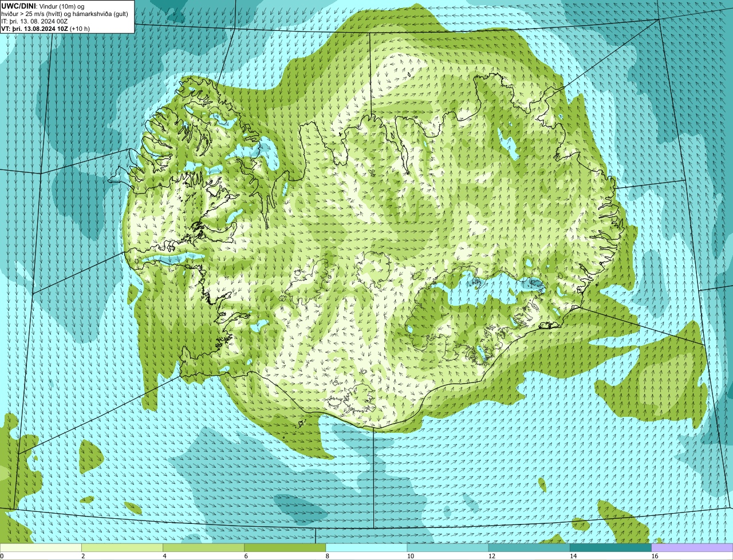Click the '4' legend scale label
733x560 pixels.
tap(165, 556)
